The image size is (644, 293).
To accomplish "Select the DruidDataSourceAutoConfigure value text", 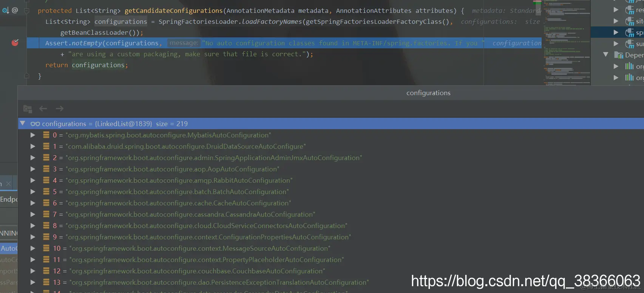I will tap(186, 146).
